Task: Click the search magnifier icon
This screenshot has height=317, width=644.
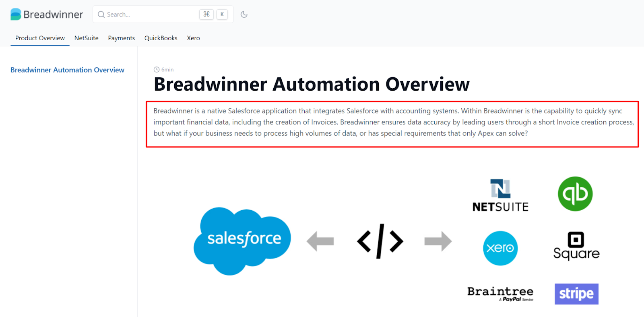Action: [x=101, y=15]
